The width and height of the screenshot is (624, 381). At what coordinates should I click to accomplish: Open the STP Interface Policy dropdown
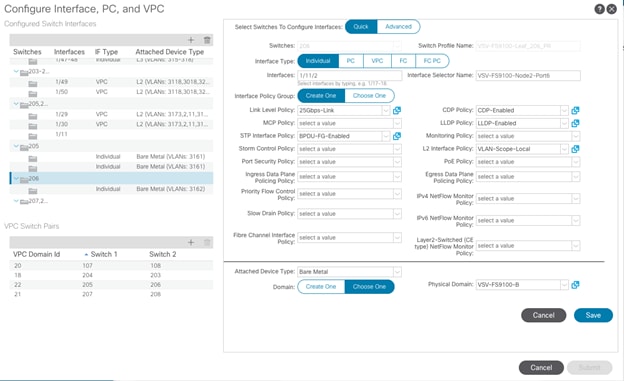click(386, 136)
